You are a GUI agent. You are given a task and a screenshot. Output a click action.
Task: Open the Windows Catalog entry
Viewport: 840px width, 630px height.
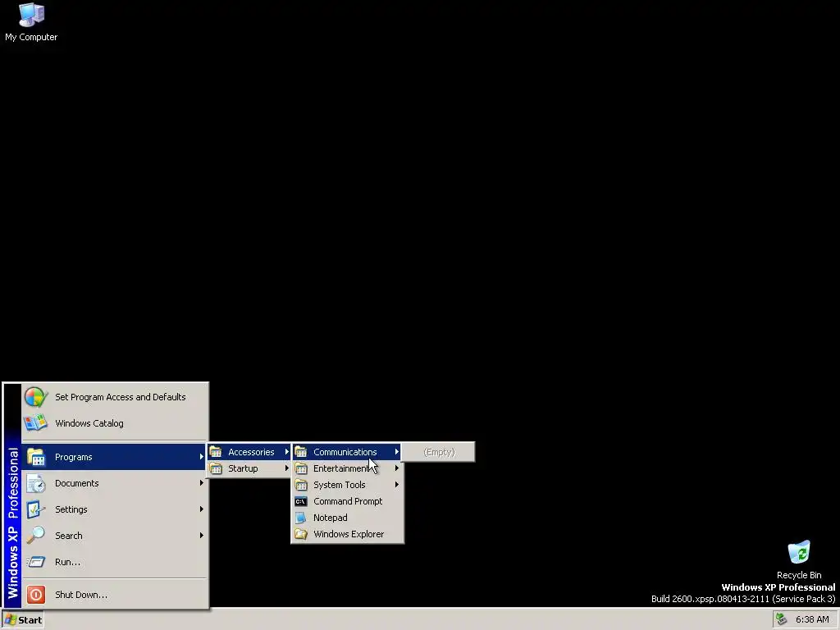tap(89, 423)
